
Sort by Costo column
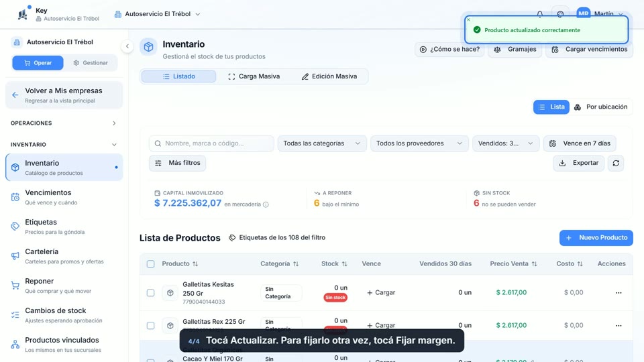(580, 264)
